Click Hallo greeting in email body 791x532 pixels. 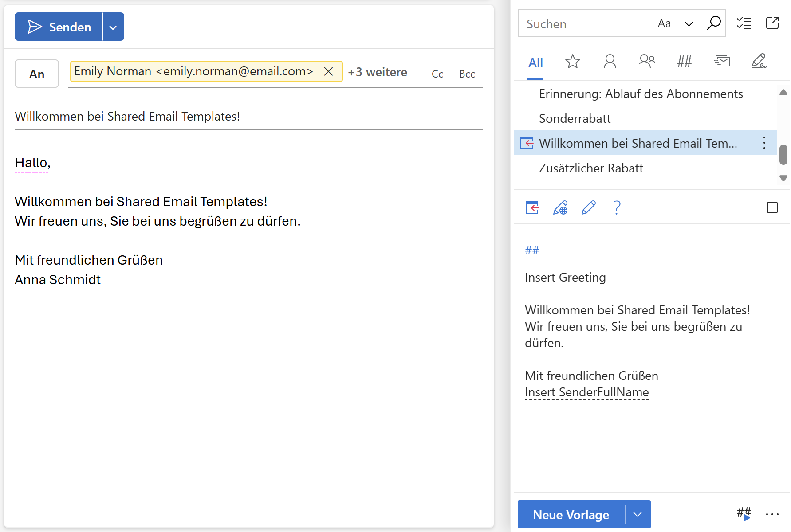[x=32, y=163]
